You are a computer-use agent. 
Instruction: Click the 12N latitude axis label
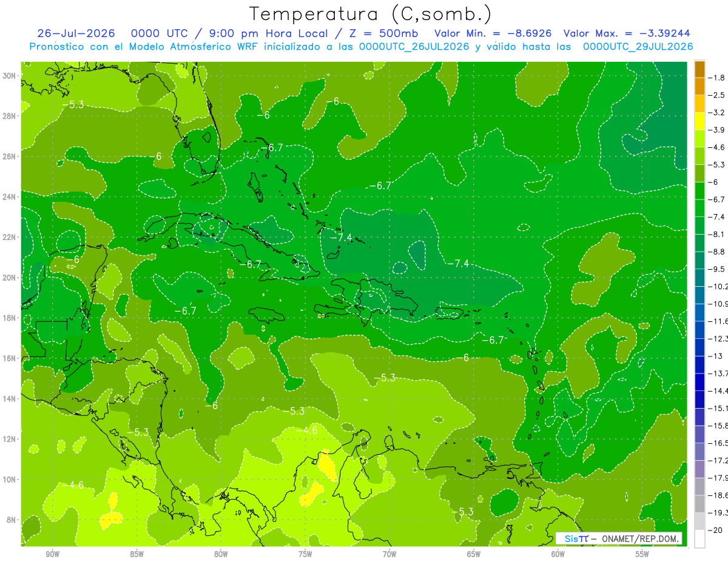coord(10,439)
